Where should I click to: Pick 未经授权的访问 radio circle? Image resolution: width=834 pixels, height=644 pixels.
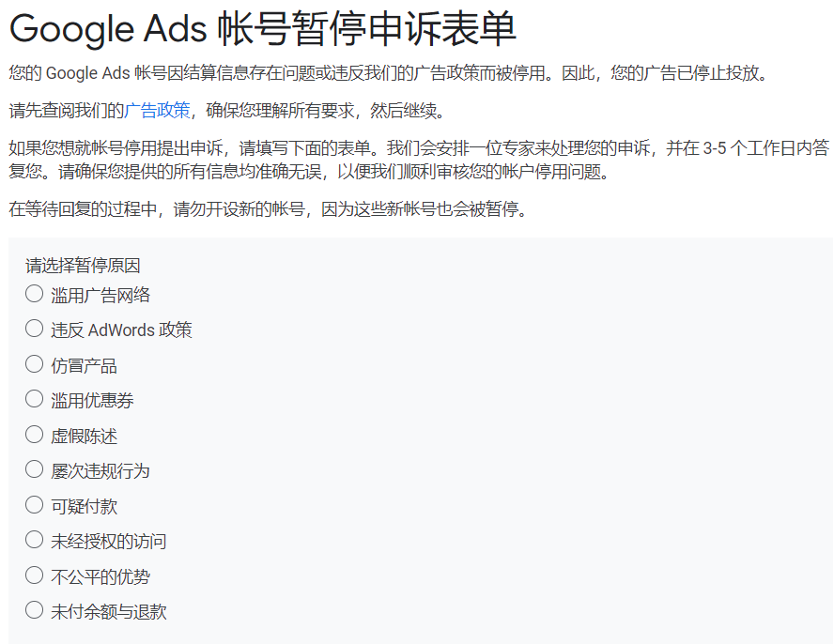[x=35, y=540]
